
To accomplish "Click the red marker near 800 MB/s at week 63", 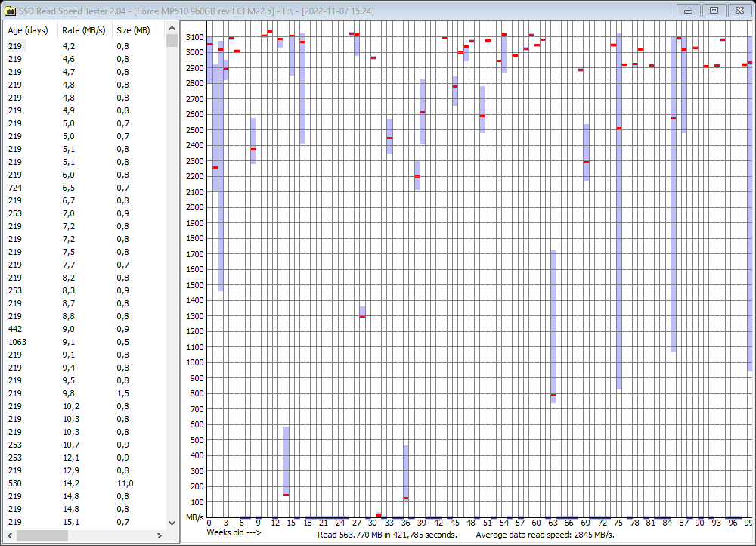I will pyautogui.click(x=554, y=394).
